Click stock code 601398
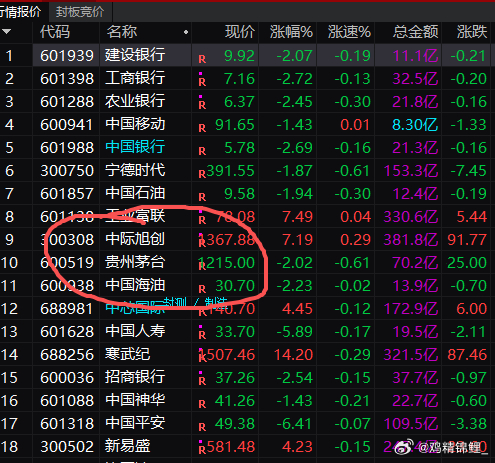Viewport: 495px width, 463px height. 67,79
